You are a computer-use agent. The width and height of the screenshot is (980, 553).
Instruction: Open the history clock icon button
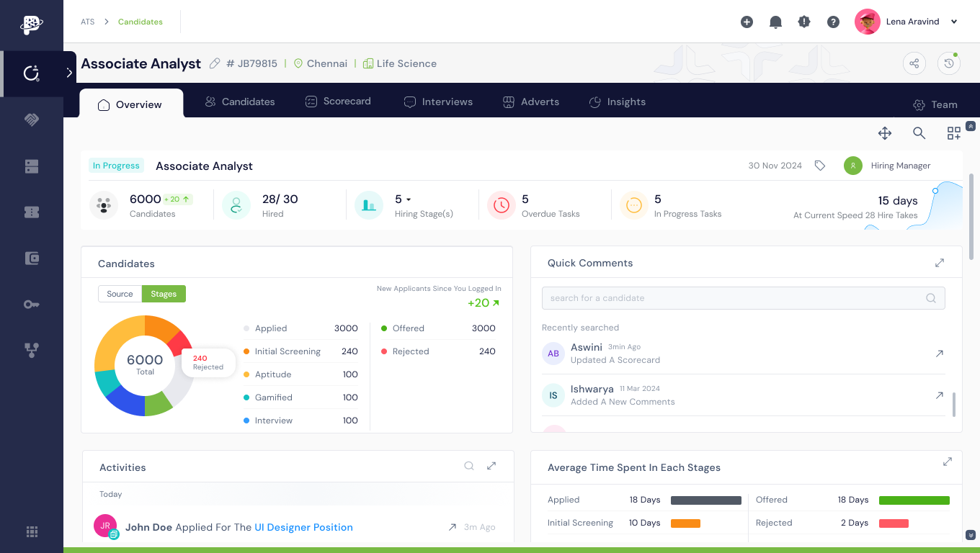949,63
